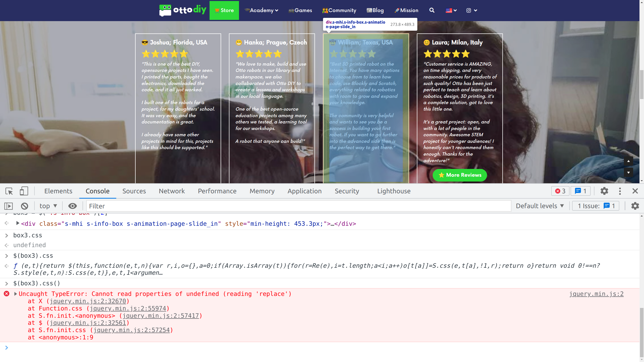Click into the console Filter field
This screenshot has width=644, height=362.
tap(299, 206)
